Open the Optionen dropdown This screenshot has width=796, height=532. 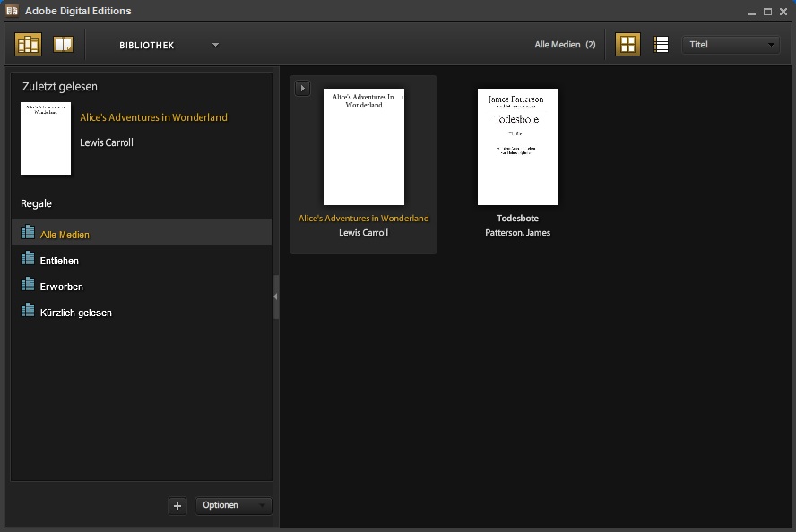(234, 506)
